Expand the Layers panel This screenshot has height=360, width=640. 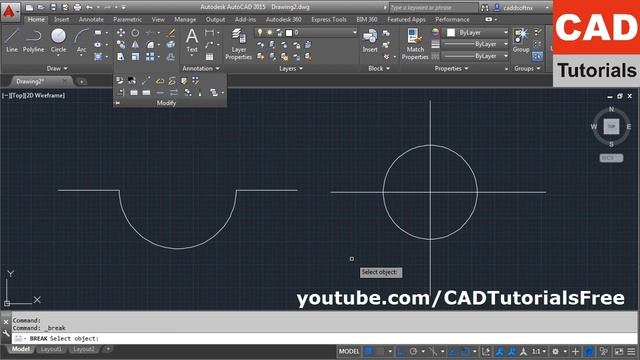coord(291,69)
